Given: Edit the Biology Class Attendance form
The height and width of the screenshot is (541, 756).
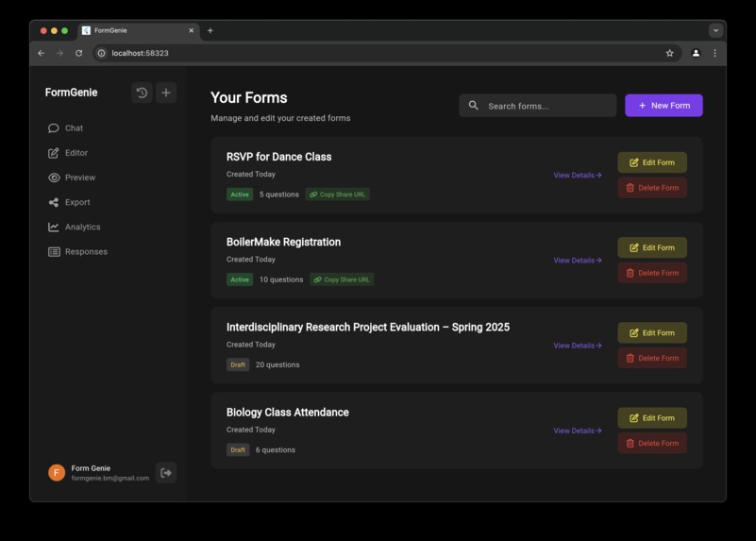Looking at the screenshot, I should pyautogui.click(x=652, y=418).
